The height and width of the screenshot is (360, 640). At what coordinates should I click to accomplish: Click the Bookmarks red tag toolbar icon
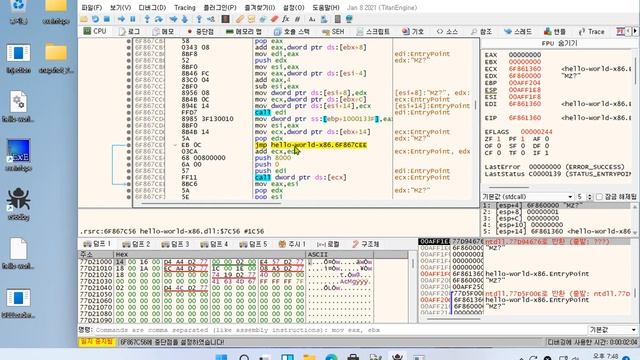pyautogui.click(x=274, y=19)
